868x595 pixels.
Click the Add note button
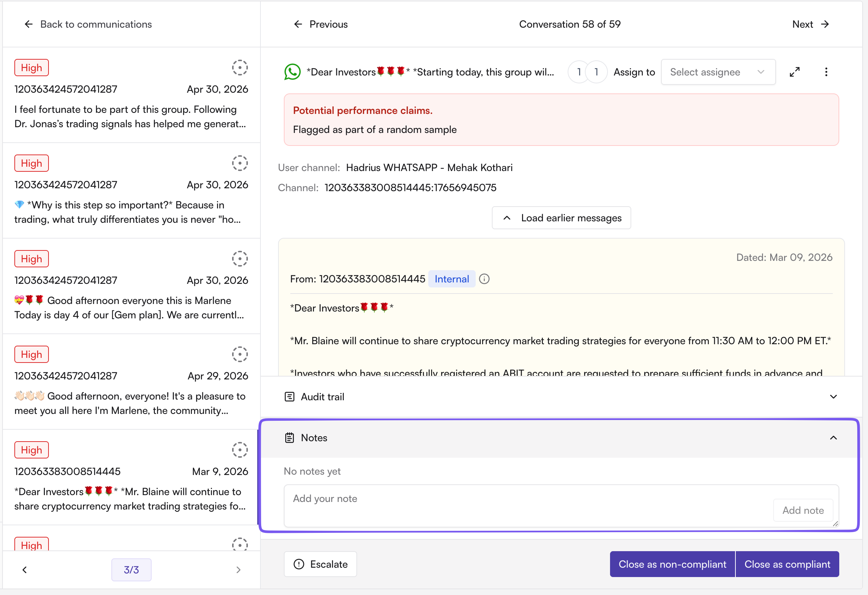803,510
